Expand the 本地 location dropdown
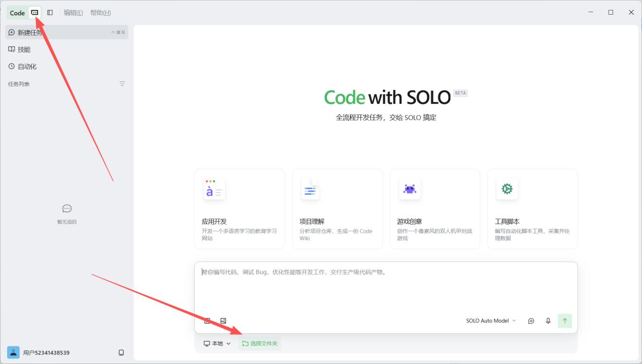This screenshot has height=364, width=642. [x=217, y=344]
